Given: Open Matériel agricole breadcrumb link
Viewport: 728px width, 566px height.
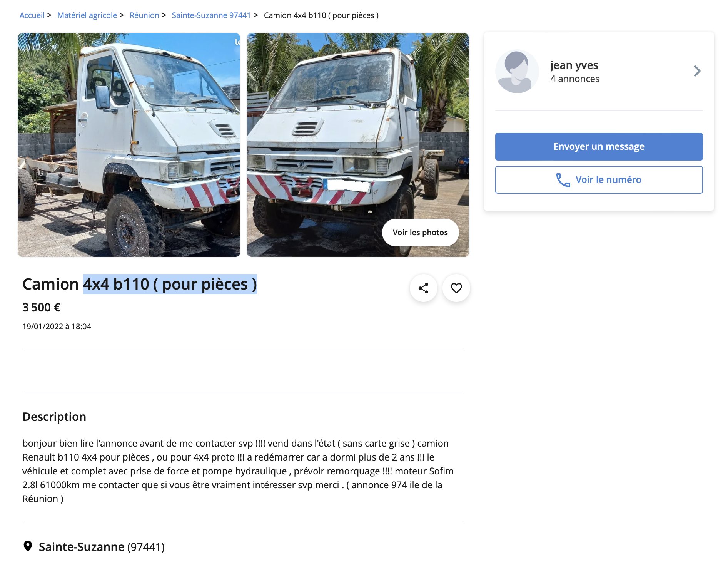Looking at the screenshot, I should (87, 15).
